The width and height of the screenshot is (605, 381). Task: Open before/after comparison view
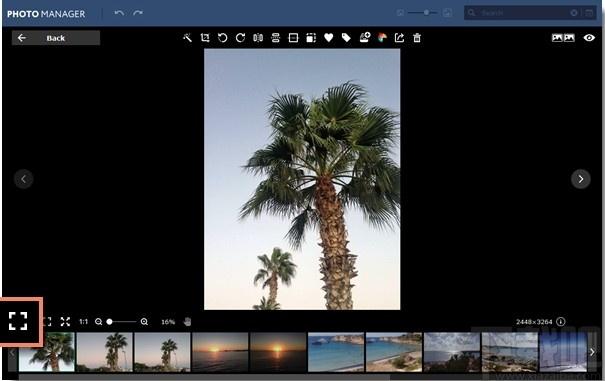pyautogui.click(x=563, y=38)
